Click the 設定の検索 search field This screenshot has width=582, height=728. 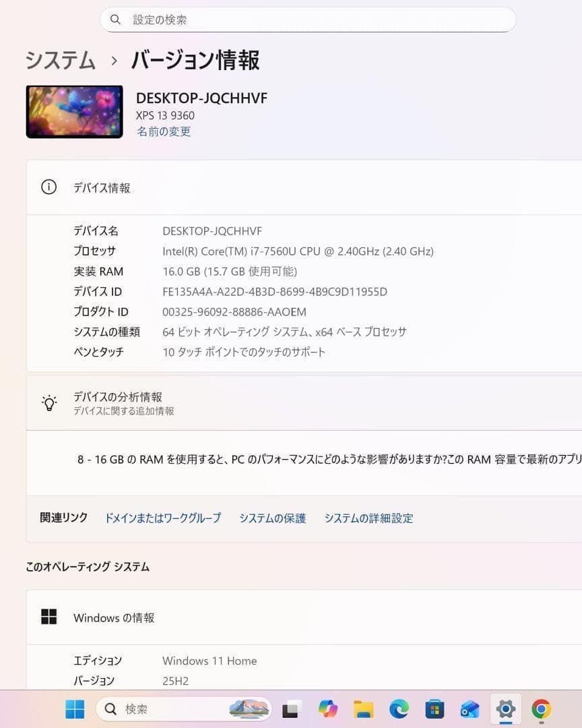(x=308, y=20)
